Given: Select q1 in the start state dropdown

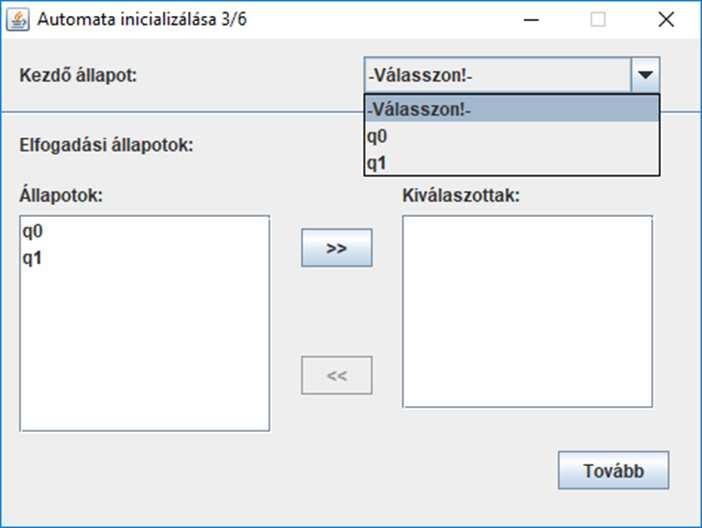Looking at the screenshot, I should tap(512, 163).
